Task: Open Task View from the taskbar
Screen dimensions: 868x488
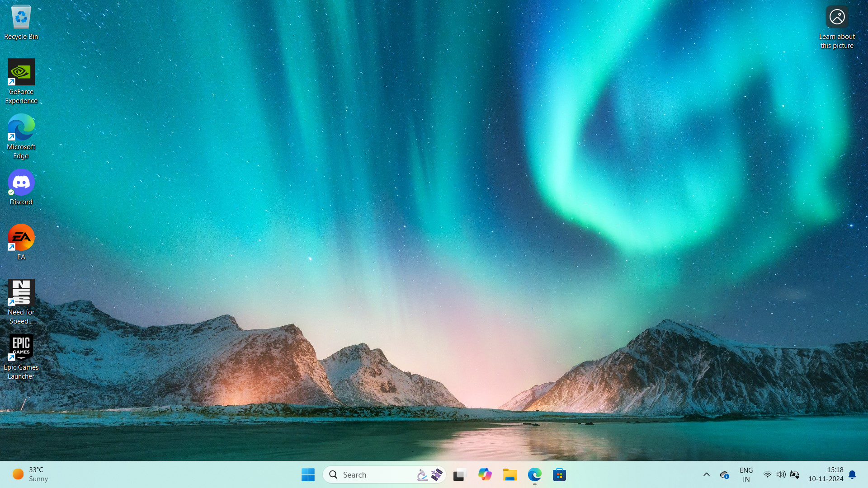Action: click(x=459, y=474)
